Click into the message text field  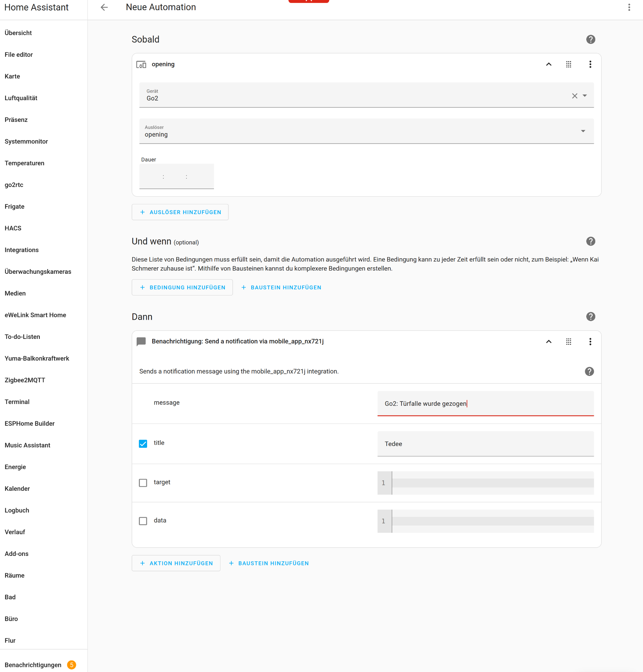tap(485, 404)
